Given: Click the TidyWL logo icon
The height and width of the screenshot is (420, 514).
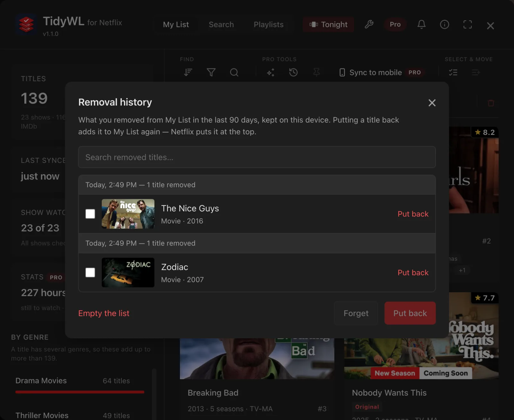Looking at the screenshot, I should click(26, 24).
